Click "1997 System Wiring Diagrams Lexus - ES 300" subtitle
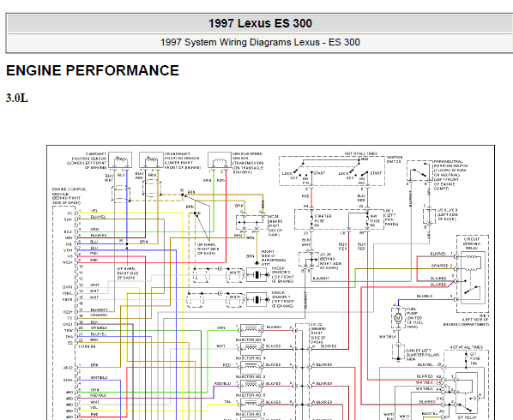513x420 pixels. click(260, 42)
